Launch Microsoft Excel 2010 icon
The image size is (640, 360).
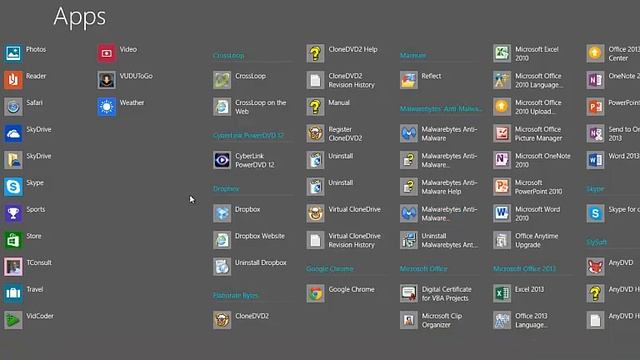(502, 53)
